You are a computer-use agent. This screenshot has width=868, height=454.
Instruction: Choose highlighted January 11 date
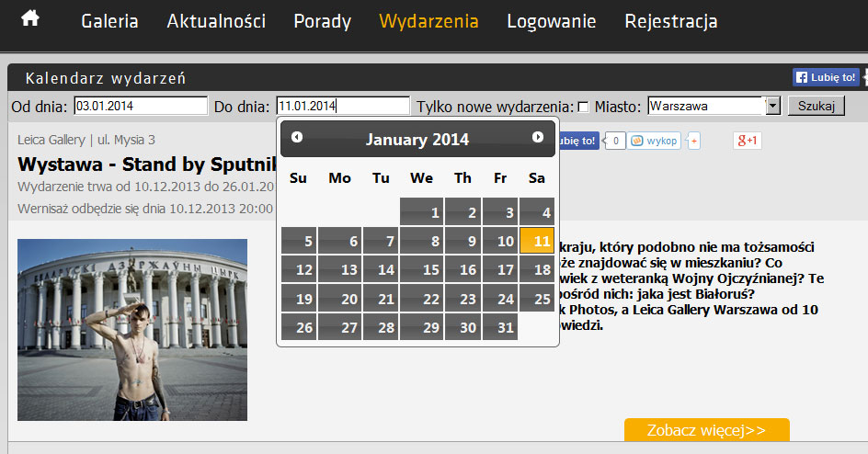coord(537,241)
